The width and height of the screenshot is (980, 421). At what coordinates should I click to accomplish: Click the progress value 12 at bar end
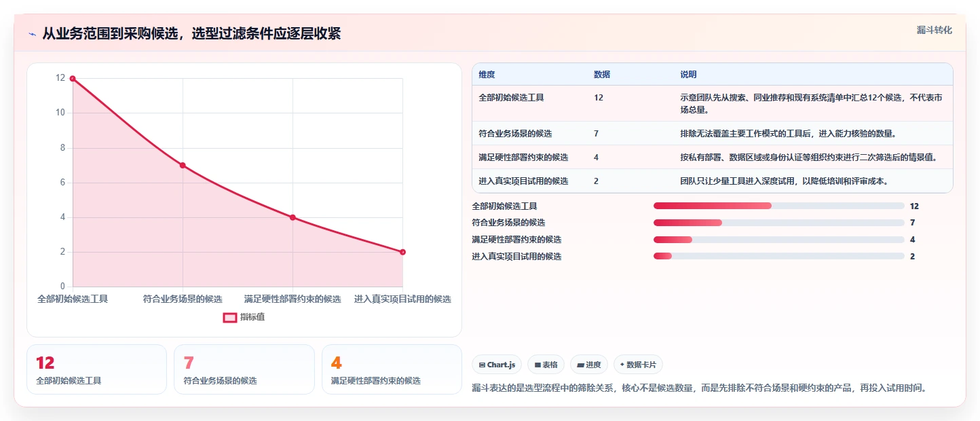914,206
